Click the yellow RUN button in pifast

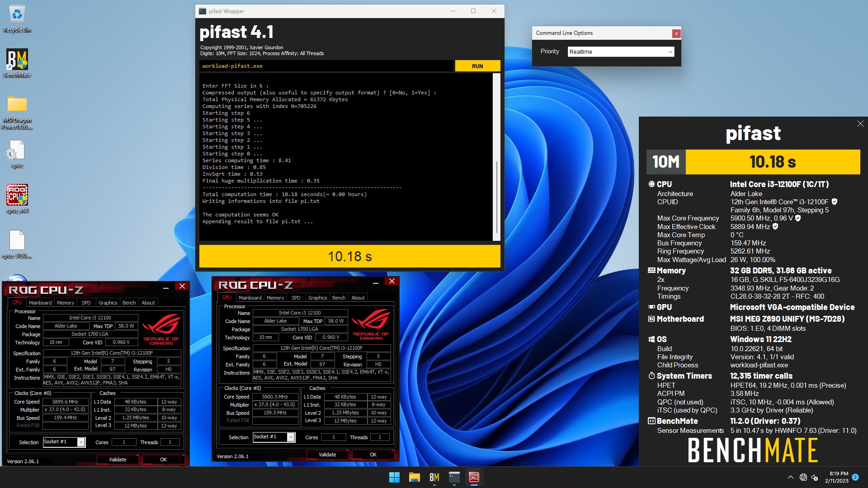(x=477, y=66)
